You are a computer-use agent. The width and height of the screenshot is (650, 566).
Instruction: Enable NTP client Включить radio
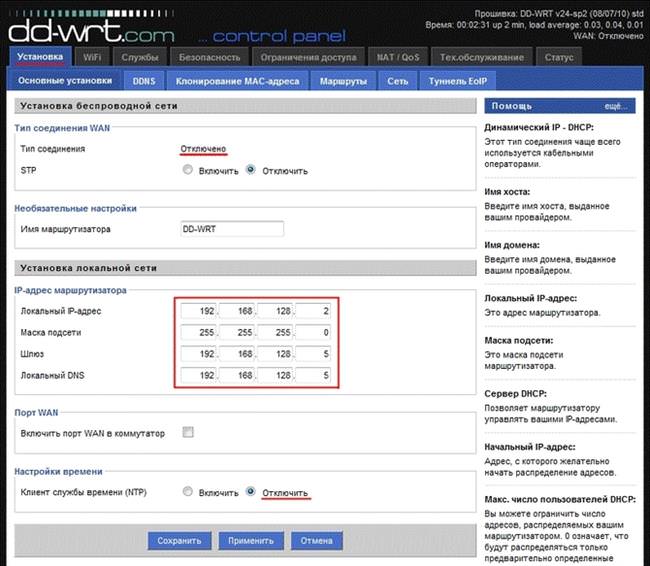click(x=188, y=491)
